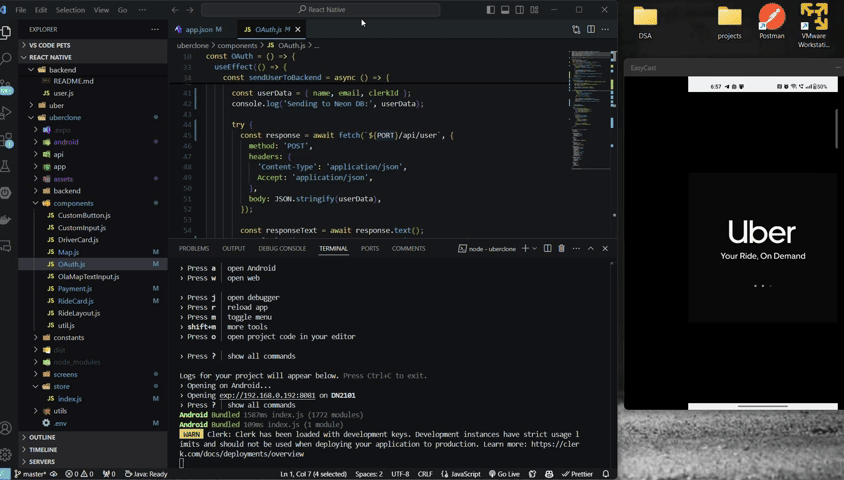Viewport: 844px width, 480px height.
Task: Expand the VS CODE PETS section
Action: click(x=50, y=45)
